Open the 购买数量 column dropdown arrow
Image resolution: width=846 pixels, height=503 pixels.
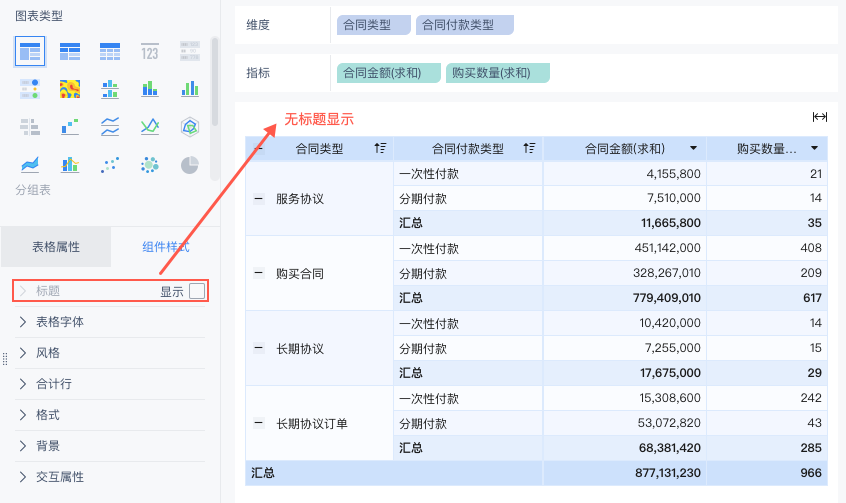point(815,149)
